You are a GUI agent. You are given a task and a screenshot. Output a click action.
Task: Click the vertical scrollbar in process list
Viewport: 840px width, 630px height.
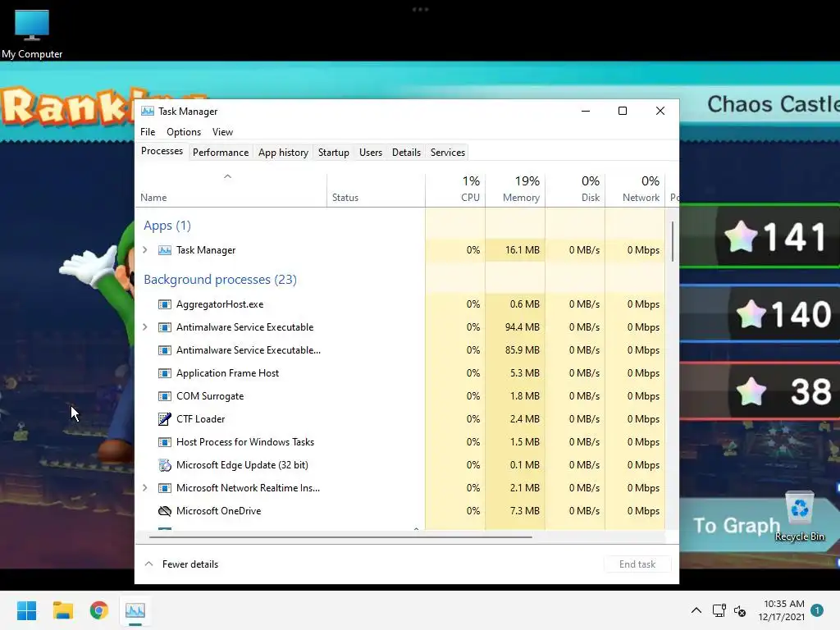pyautogui.click(x=673, y=241)
